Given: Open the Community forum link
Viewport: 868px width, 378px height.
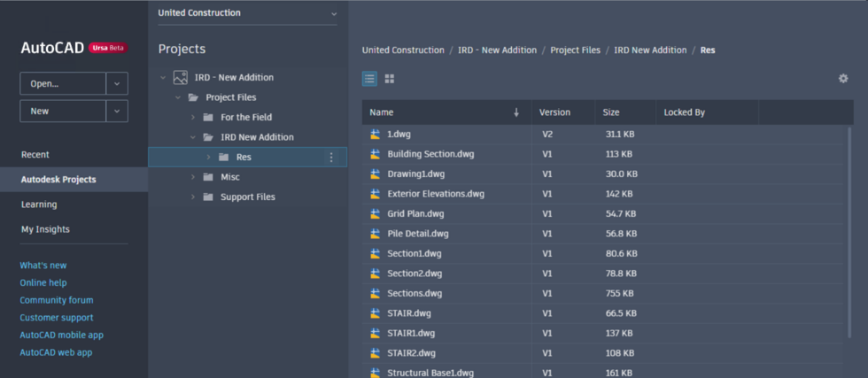Looking at the screenshot, I should click(x=57, y=300).
